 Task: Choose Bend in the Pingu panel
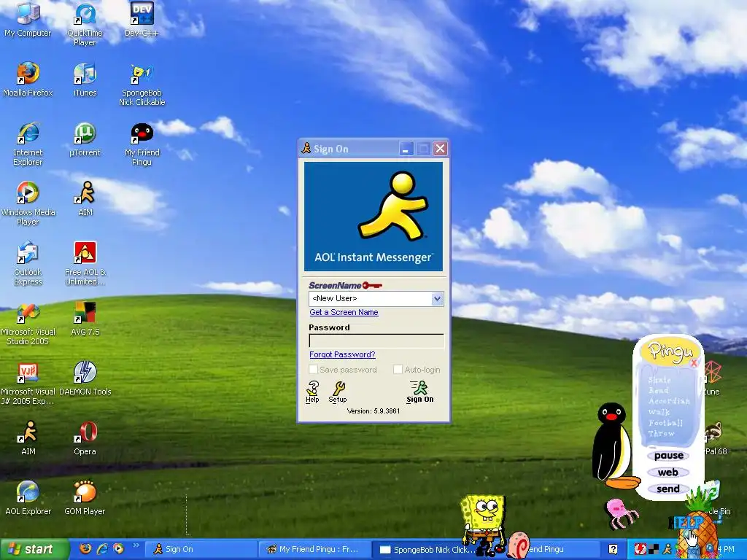(659, 391)
